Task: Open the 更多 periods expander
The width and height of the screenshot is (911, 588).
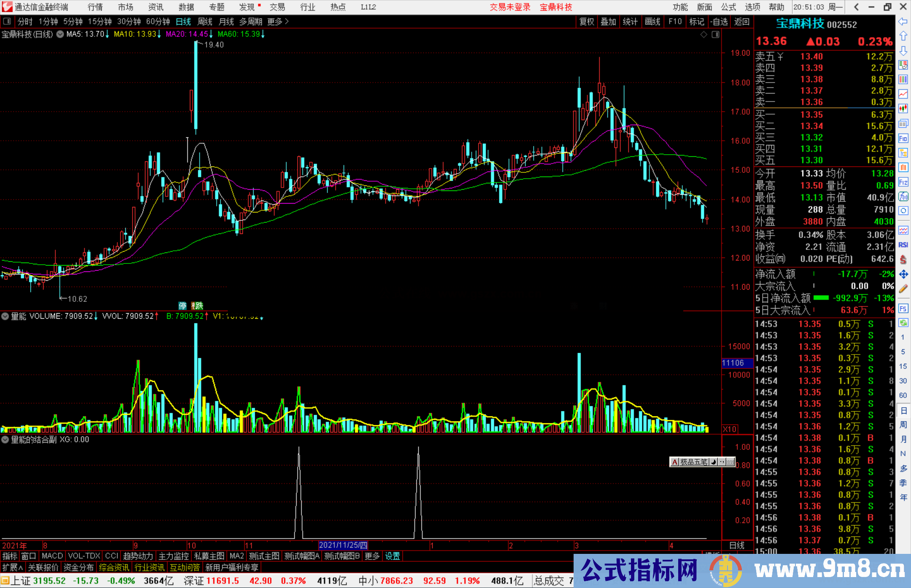Action: pos(278,21)
